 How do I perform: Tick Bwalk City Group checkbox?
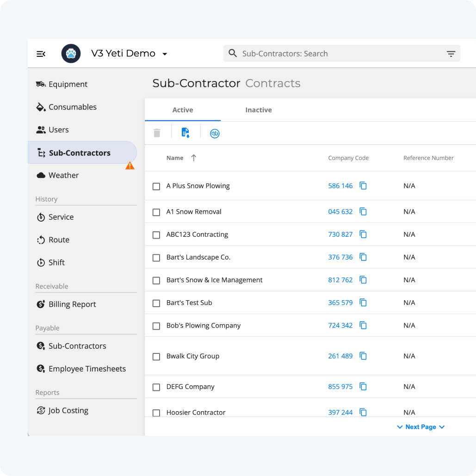click(156, 356)
